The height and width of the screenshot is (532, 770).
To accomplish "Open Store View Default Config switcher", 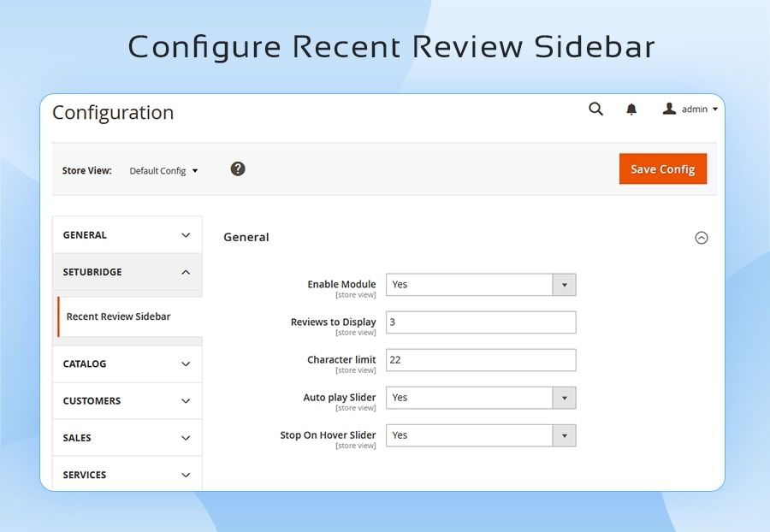I will (163, 171).
